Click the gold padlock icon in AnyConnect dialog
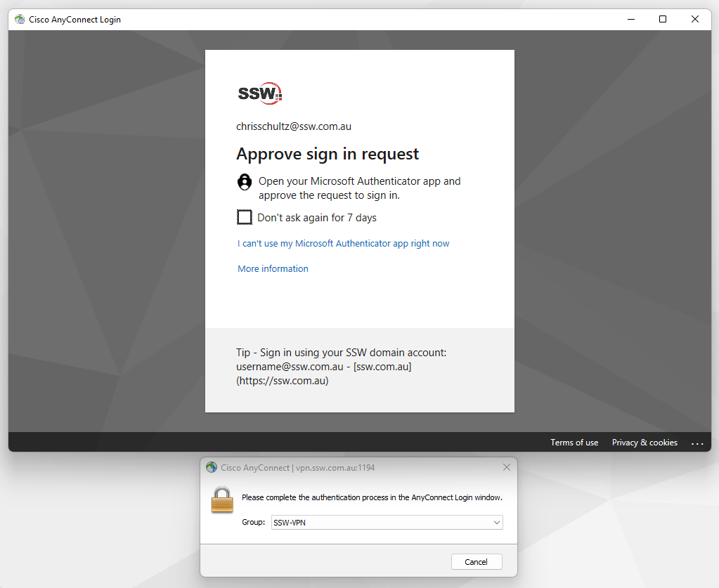 tap(222, 499)
